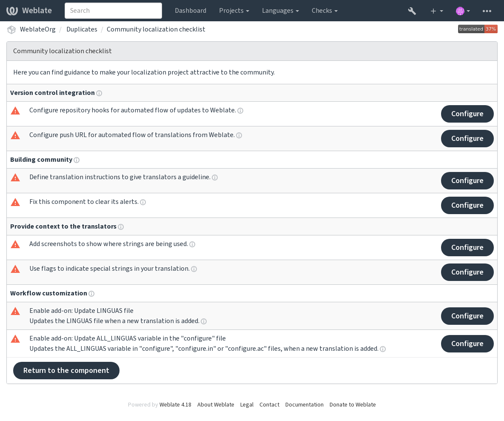Click the project cube icon in breadcrumb
This screenshot has height=421, width=504.
pos(11,30)
